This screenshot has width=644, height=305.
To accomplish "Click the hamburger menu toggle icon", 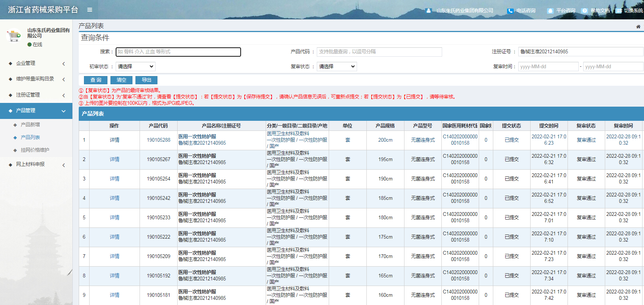I will tap(90, 10).
